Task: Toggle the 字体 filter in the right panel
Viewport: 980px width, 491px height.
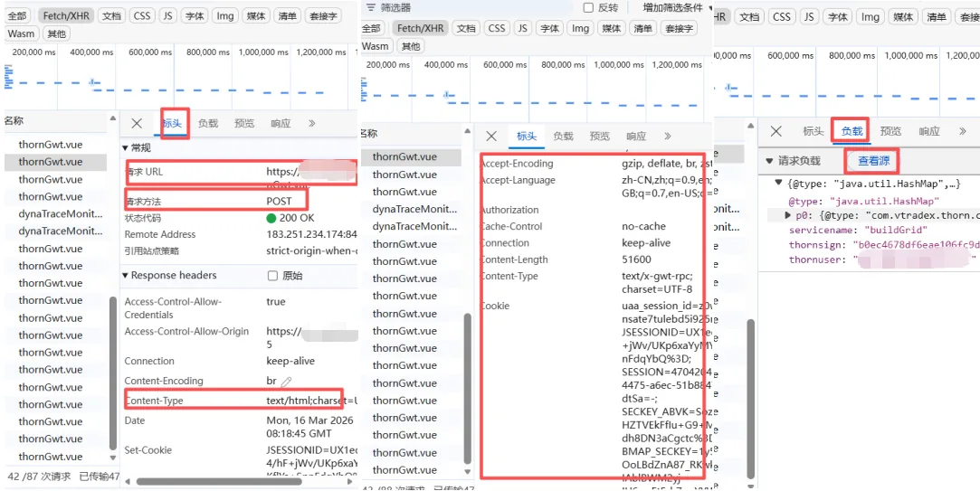Action: (836, 17)
